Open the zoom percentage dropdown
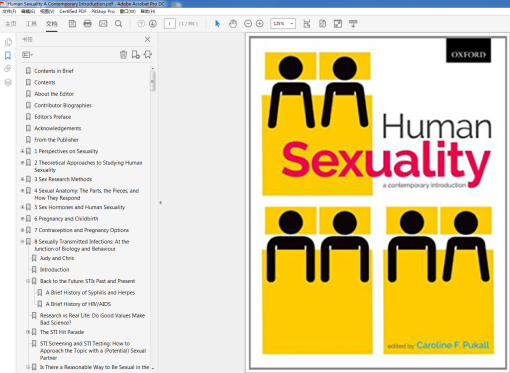The width and height of the screenshot is (510, 373). [292, 24]
